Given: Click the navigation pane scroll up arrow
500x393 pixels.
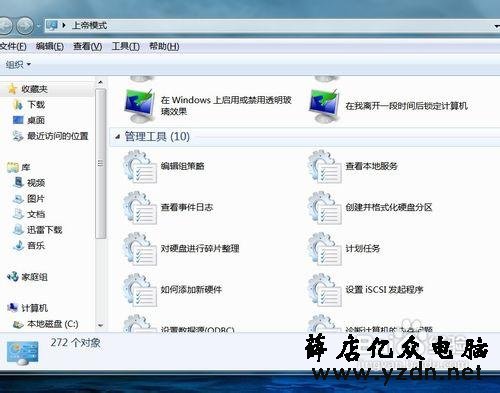Looking at the screenshot, I should click(x=100, y=82).
